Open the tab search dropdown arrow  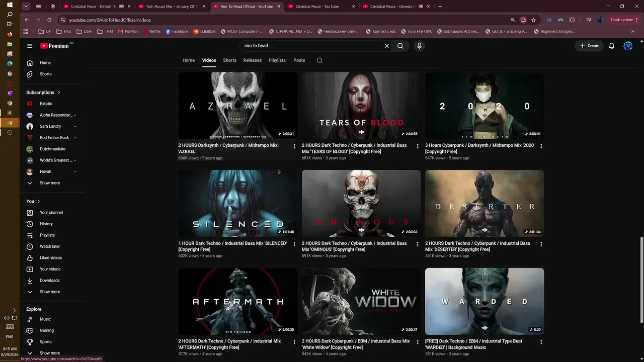(27, 7)
